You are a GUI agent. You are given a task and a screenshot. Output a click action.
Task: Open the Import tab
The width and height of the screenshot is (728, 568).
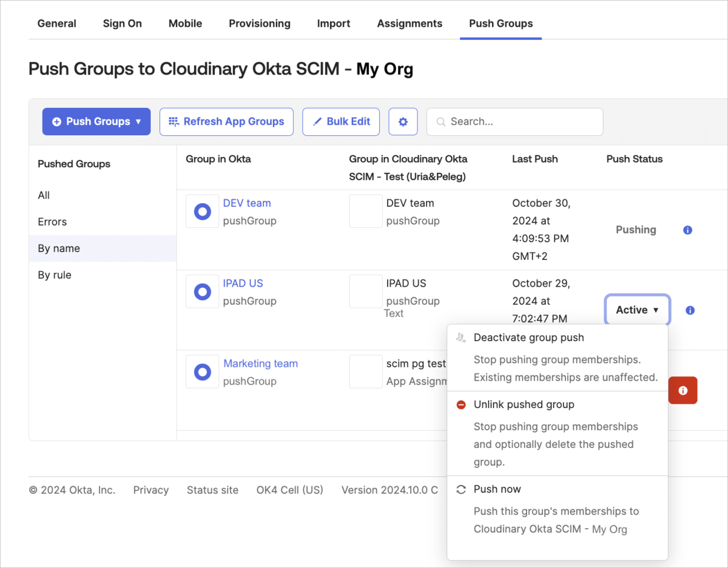tap(334, 24)
